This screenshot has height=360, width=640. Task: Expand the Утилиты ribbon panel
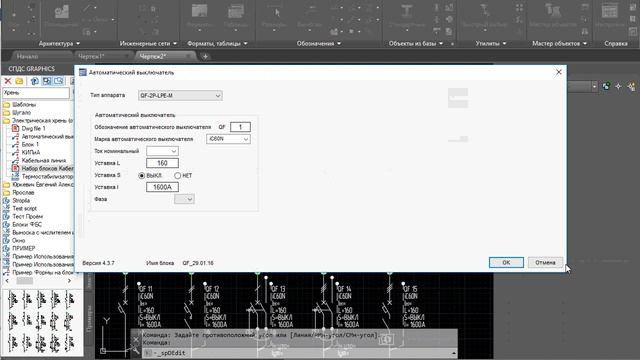point(504,43)
